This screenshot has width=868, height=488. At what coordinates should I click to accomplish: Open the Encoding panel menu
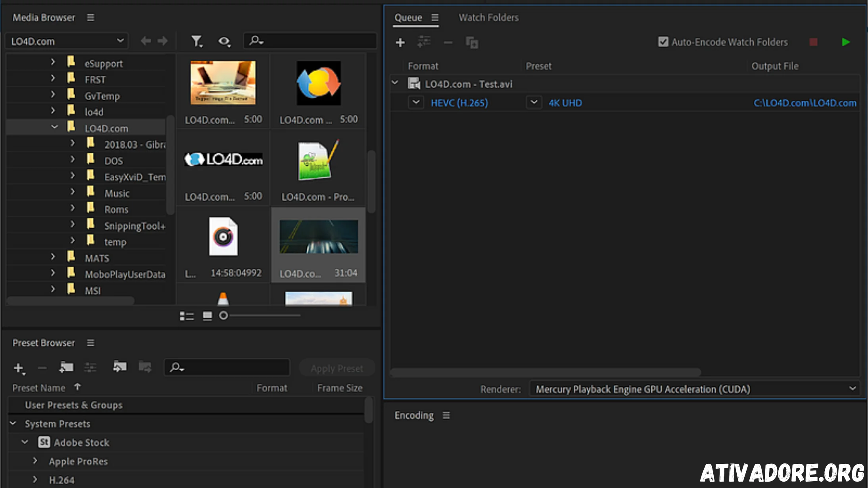point(446,415)
